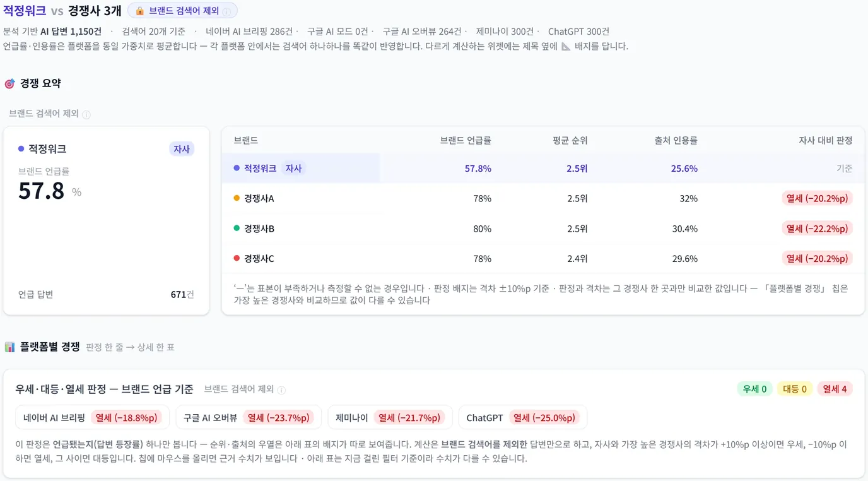Click the ruler badge icon in the description text
The image size is (868, 481).
[x=566, y=46]
